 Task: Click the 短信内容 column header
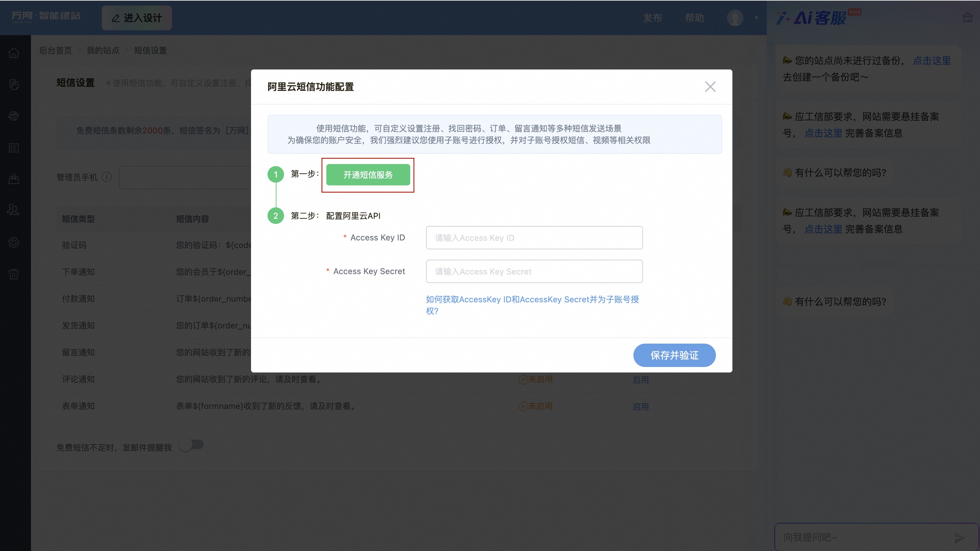coord(193,219)
